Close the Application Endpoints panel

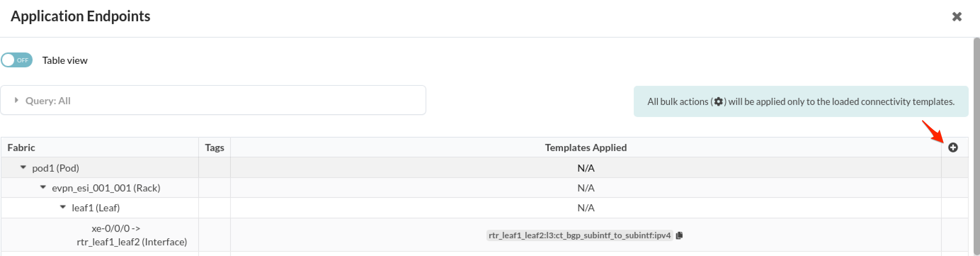point(957,16)
